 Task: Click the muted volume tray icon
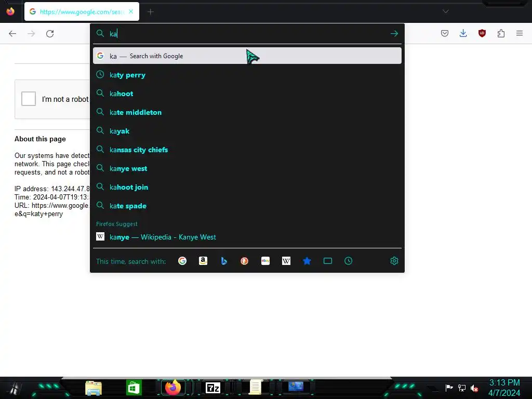pos(474,388)
